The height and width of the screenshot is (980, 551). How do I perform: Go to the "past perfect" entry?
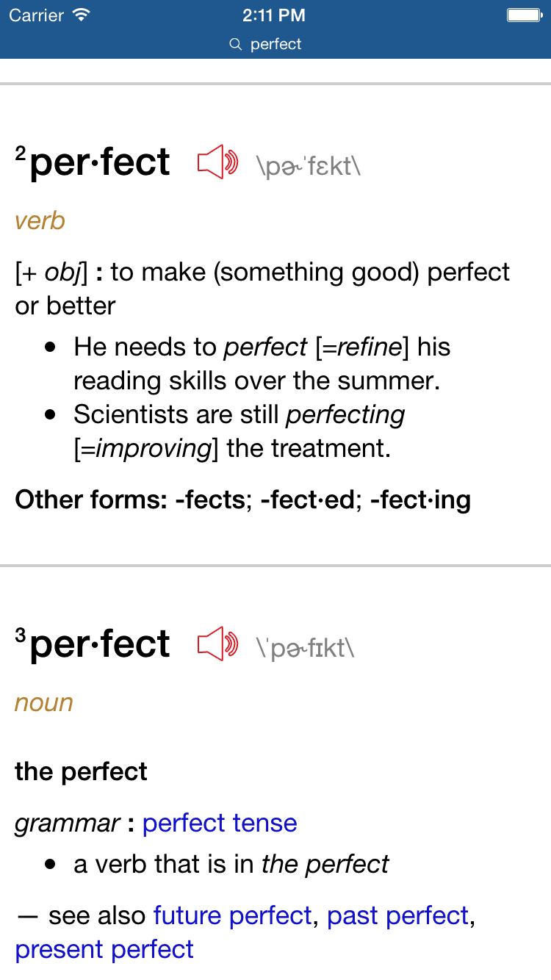[x=397, y=915]
